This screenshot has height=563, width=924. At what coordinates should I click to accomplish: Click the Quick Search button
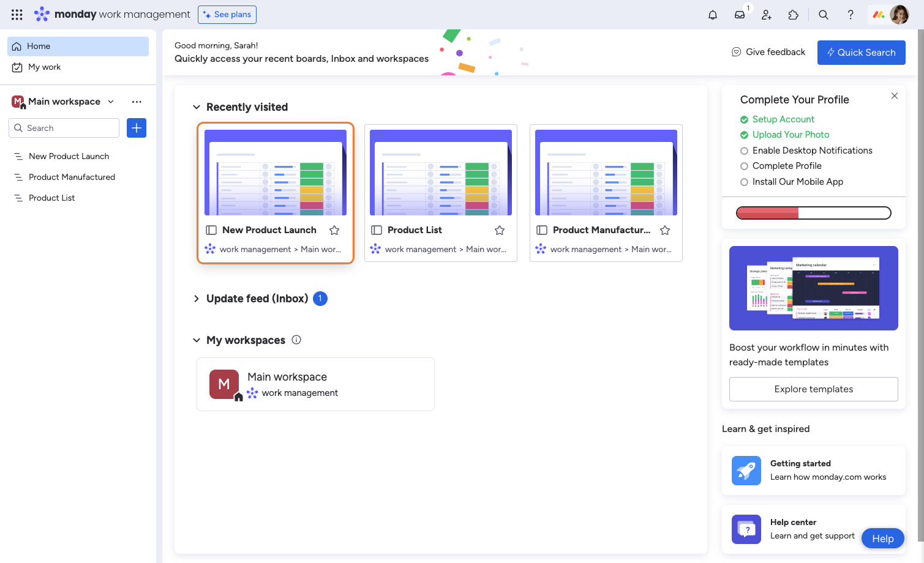coord(862,53)
